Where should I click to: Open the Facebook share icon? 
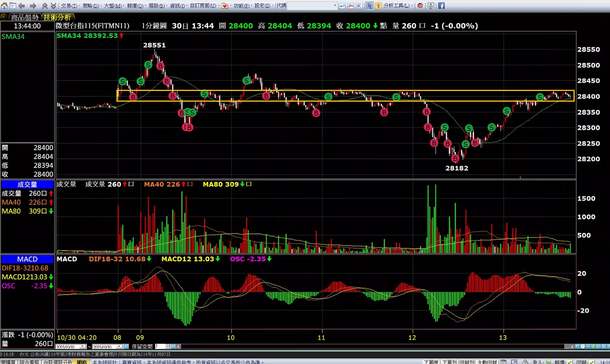point(441,6)
